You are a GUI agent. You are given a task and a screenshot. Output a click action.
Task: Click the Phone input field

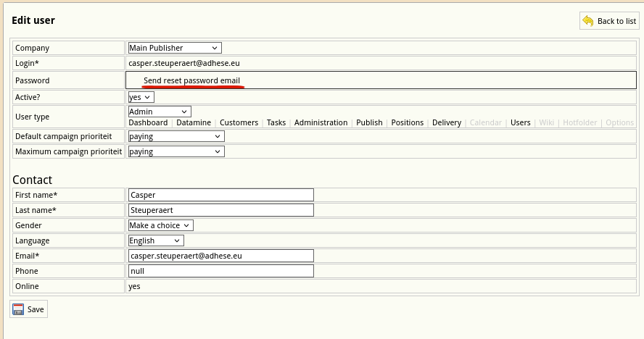coord(220,271)
